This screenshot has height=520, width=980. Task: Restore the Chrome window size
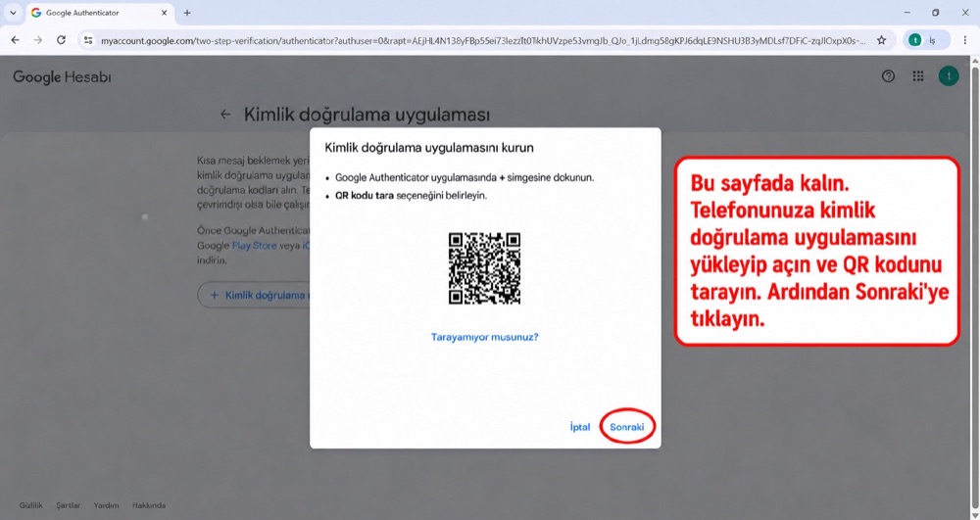pyautogui.click(x=936, y=13)
